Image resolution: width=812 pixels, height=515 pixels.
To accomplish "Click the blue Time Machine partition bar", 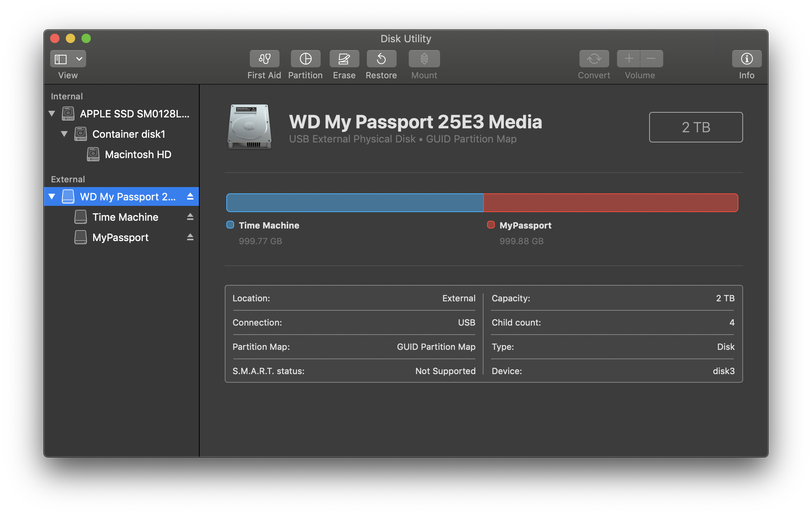I will [x=355, y=203].
